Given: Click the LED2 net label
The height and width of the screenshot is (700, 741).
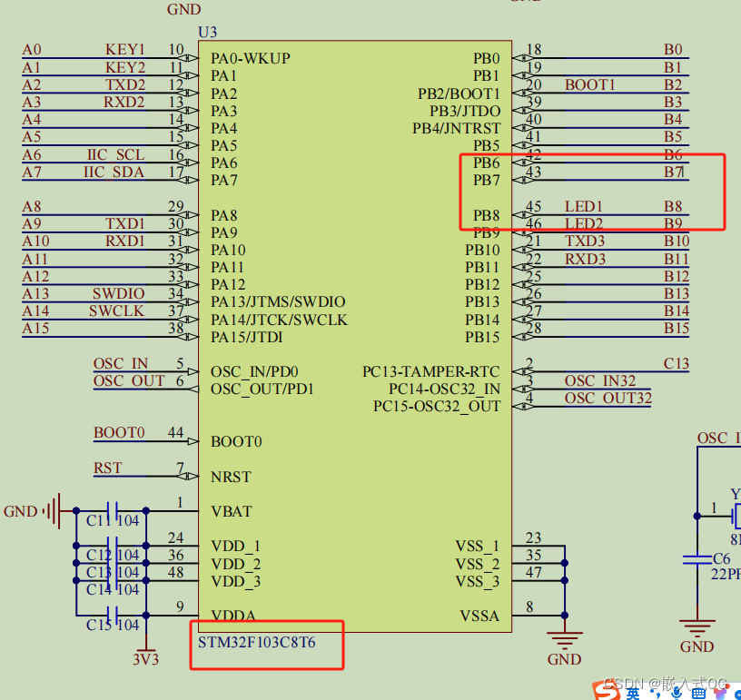Looking at the screenshot, I should coord(584,223).
